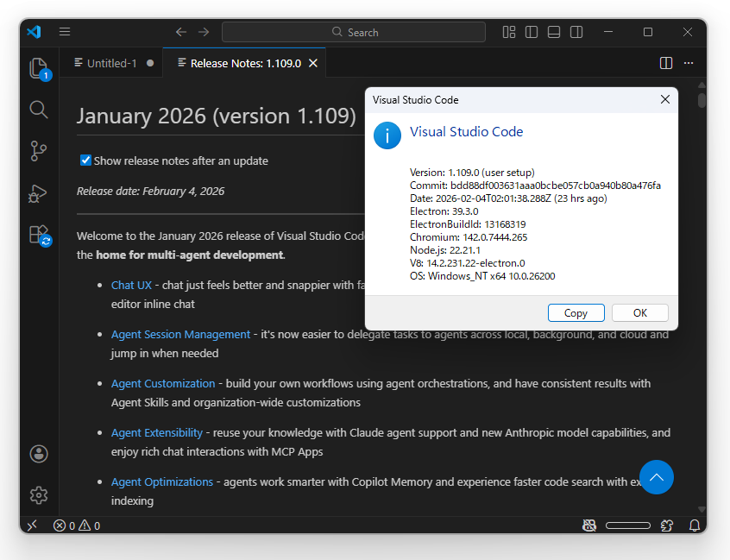Click the progress pill in the status bar
The image size is (730, 560).
click(628, 525)
